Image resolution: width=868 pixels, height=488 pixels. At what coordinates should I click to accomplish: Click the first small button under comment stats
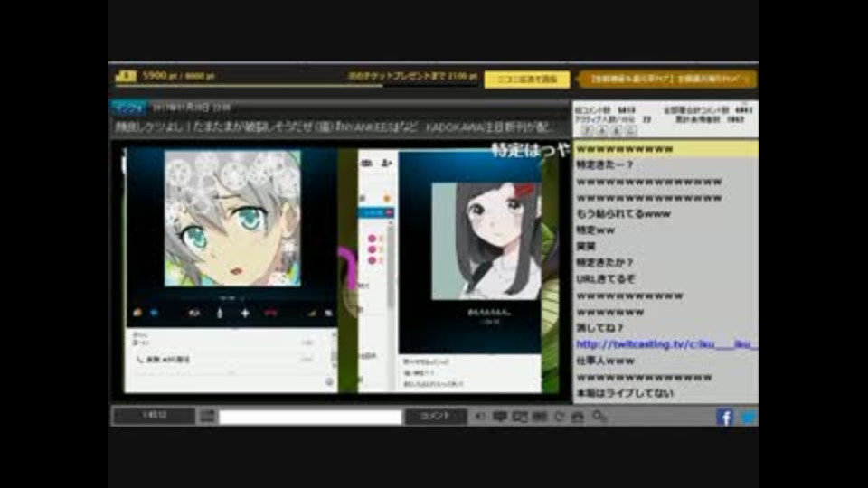point(588,130)
